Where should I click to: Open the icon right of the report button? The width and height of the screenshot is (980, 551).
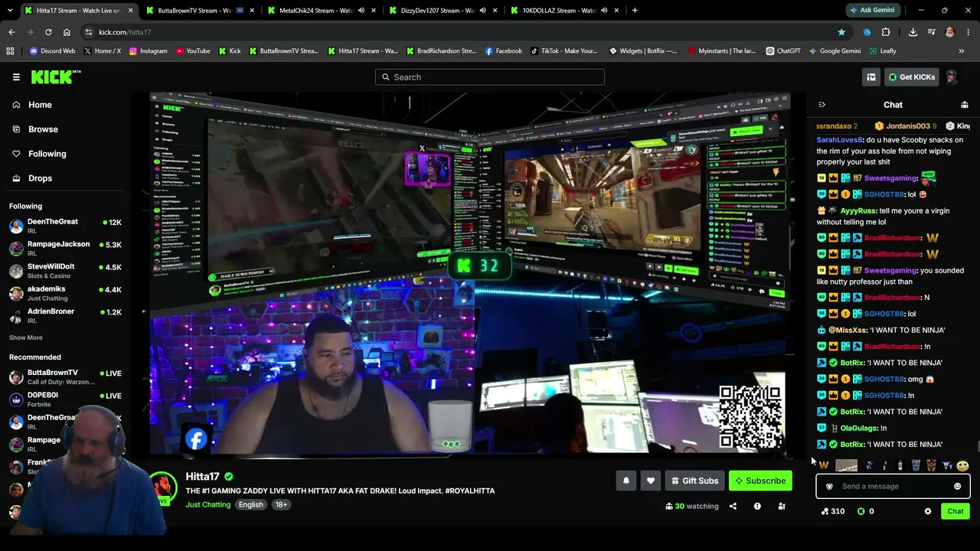tap(782, 506)
